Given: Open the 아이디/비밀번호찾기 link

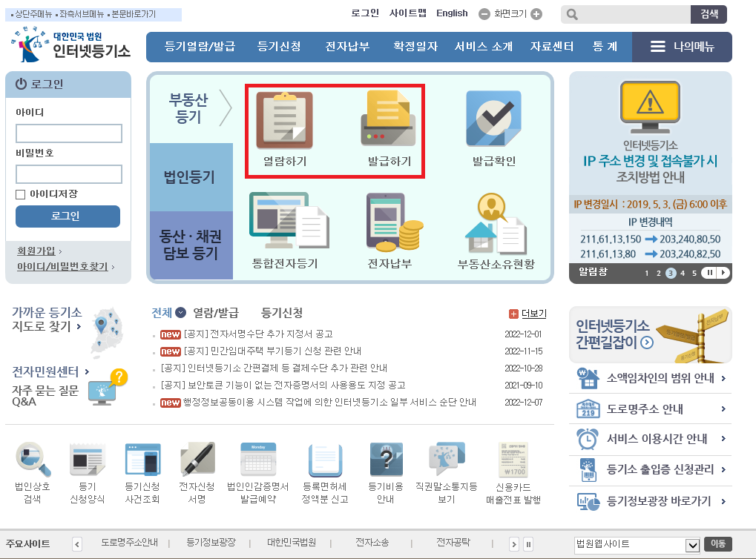Looking at the screenshot, I should pyautogui.click(x=62, y=266).
